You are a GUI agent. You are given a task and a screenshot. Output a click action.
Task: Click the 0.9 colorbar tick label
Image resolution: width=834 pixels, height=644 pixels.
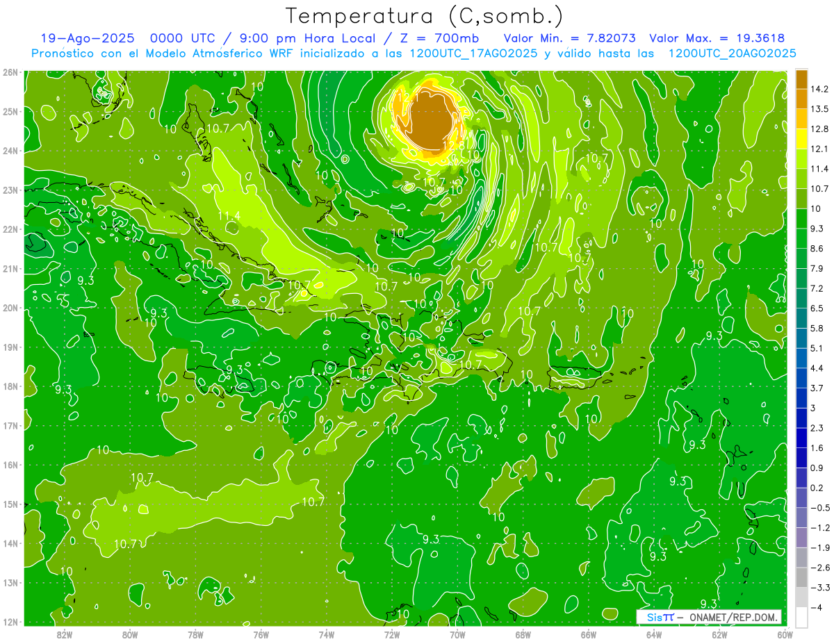coord(817,468)
